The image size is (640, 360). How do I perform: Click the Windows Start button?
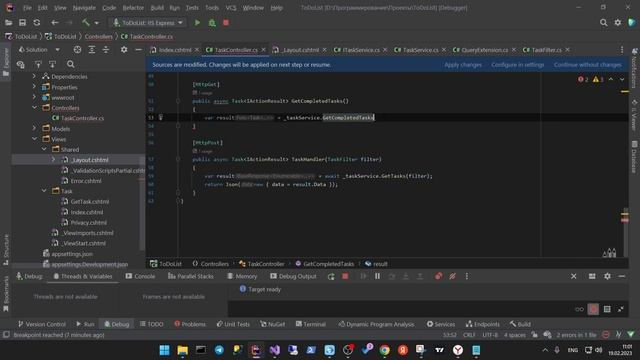(164, 350)
